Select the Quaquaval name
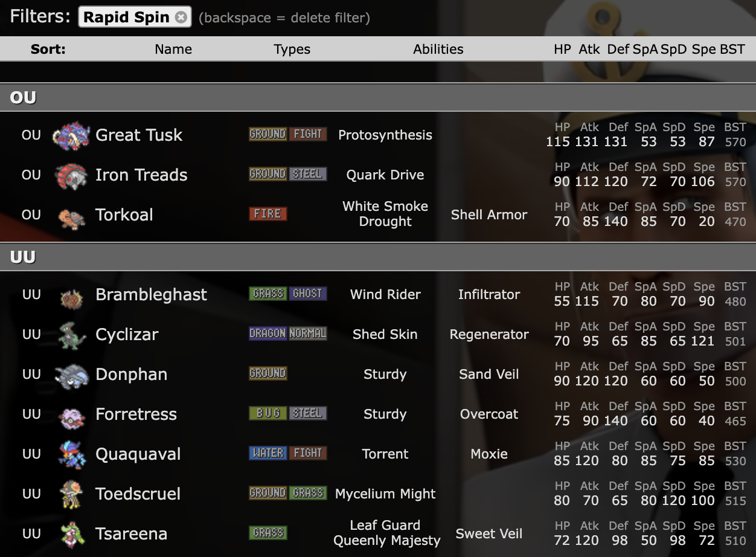Screen dimensions: 756x557 click(138, 454)
